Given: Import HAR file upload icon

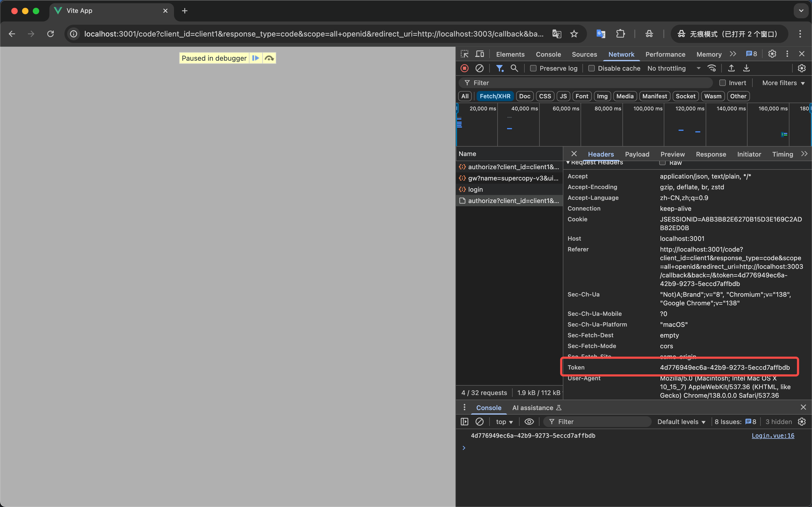Looking at the screenshot, I should coord(731,68).
